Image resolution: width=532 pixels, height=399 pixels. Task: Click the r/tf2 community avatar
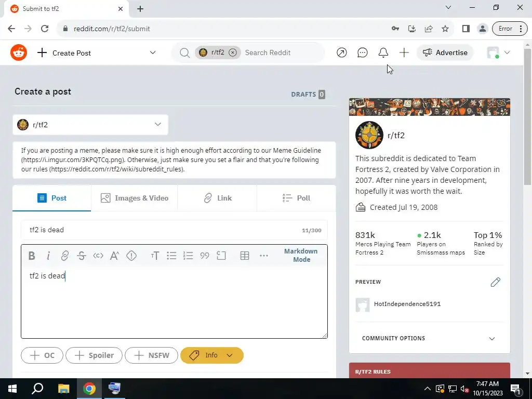[x=369, y=135]
